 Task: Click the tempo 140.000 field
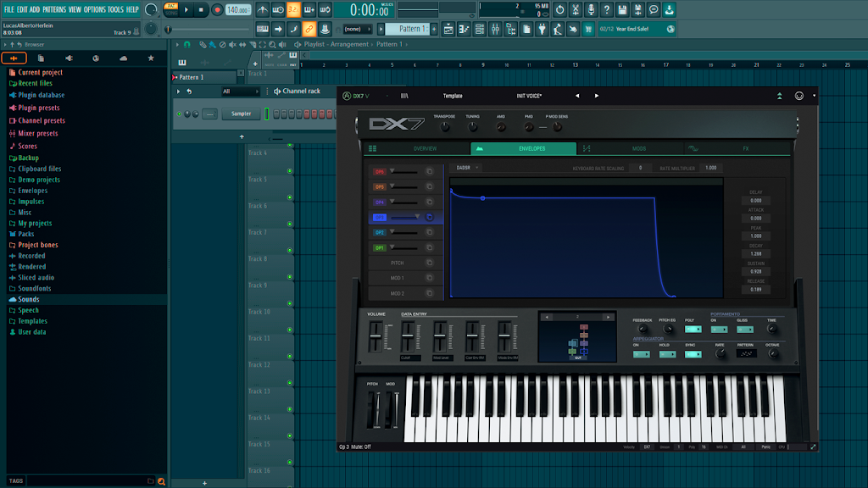click(x=238, y=9)
